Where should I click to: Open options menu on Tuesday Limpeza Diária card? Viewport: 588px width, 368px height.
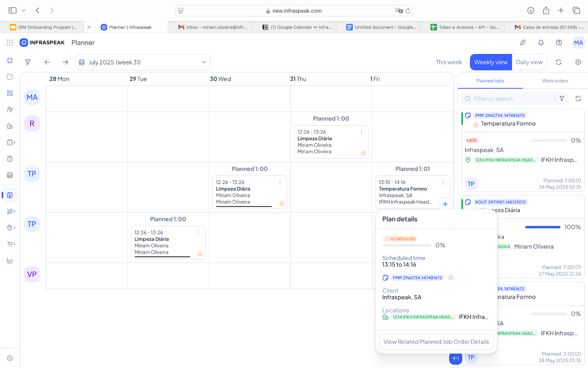click(198, 233)
